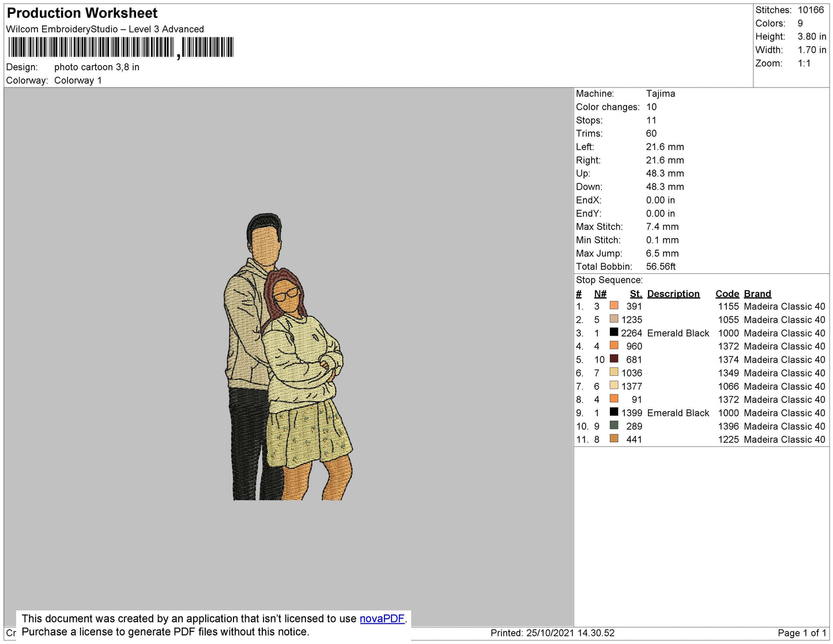
Task: Click the 'St.' column header
Action: (x=636, y=294)
